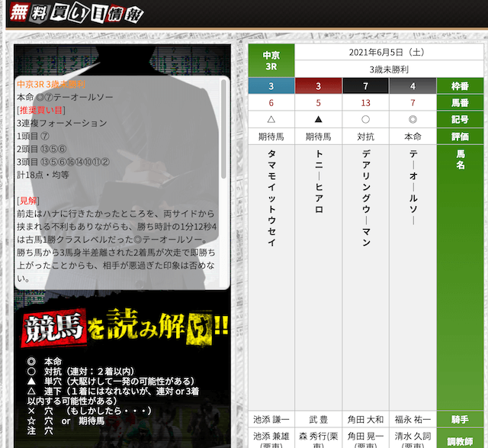Screen dimensions: 488x448
Task: Click horse number 5 in 馬番 row
Action: tap(318, 103)
